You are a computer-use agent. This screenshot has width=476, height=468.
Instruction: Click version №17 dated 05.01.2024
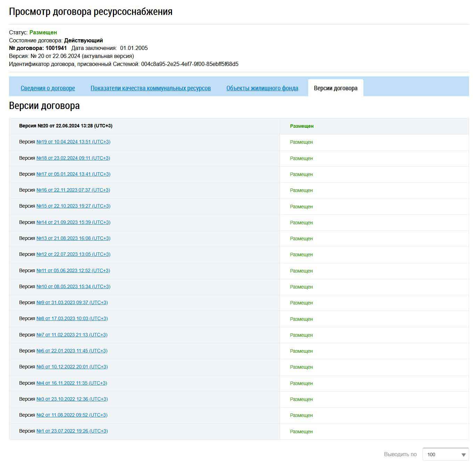[73, 174]
